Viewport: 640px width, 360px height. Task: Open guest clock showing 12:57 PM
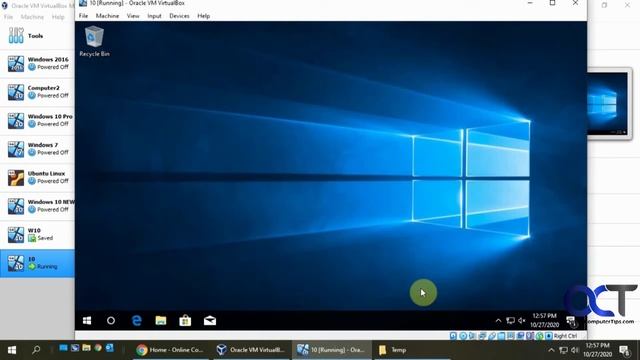(x=544, y=320)
